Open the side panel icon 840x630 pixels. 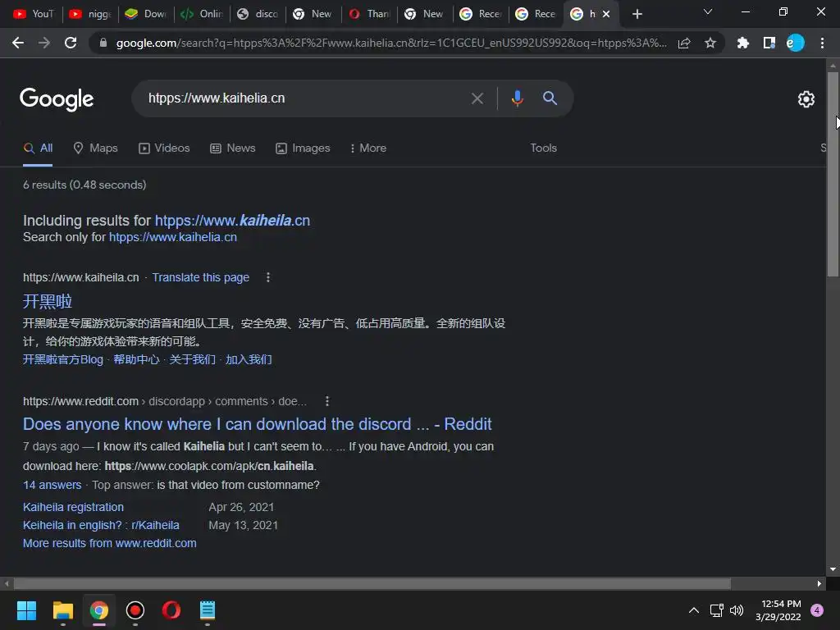tap(769, 43)
